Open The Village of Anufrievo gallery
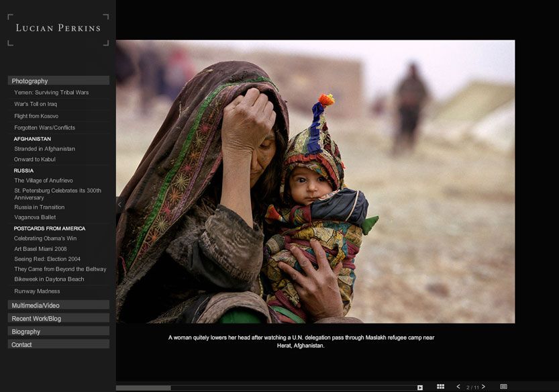The image size is (559, 392). point(44,181)
